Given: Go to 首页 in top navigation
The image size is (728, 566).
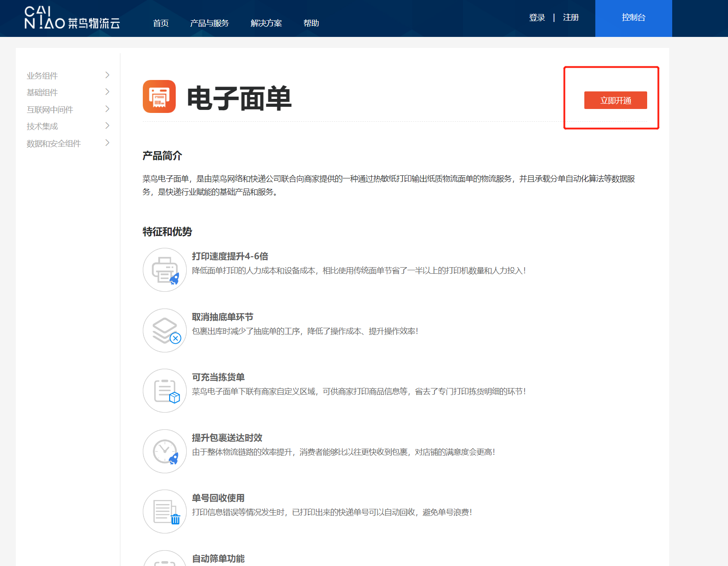Looking at the screenshot, I should click(161, 23).
